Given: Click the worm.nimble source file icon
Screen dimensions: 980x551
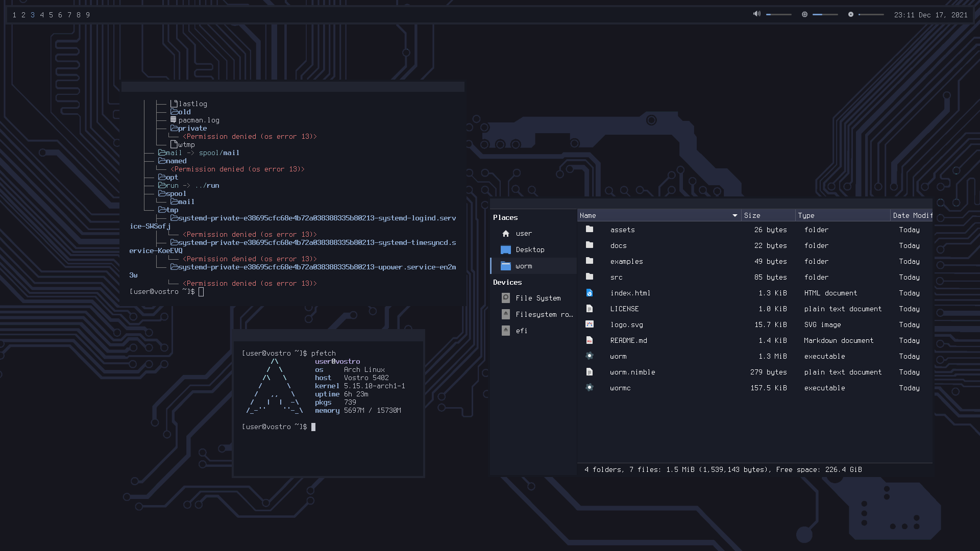Looking at the screenshot, I should pyautogui.click(x=590, y=371).
